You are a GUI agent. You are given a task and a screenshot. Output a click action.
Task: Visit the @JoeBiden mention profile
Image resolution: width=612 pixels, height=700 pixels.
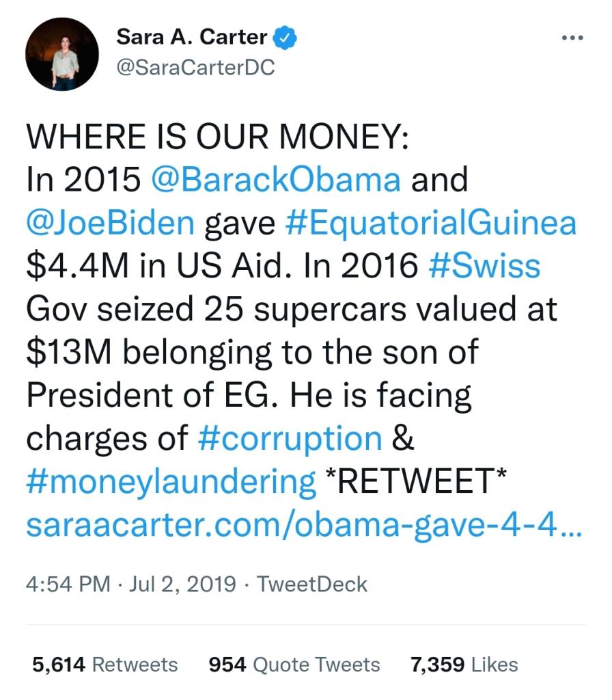pos(111,223)
